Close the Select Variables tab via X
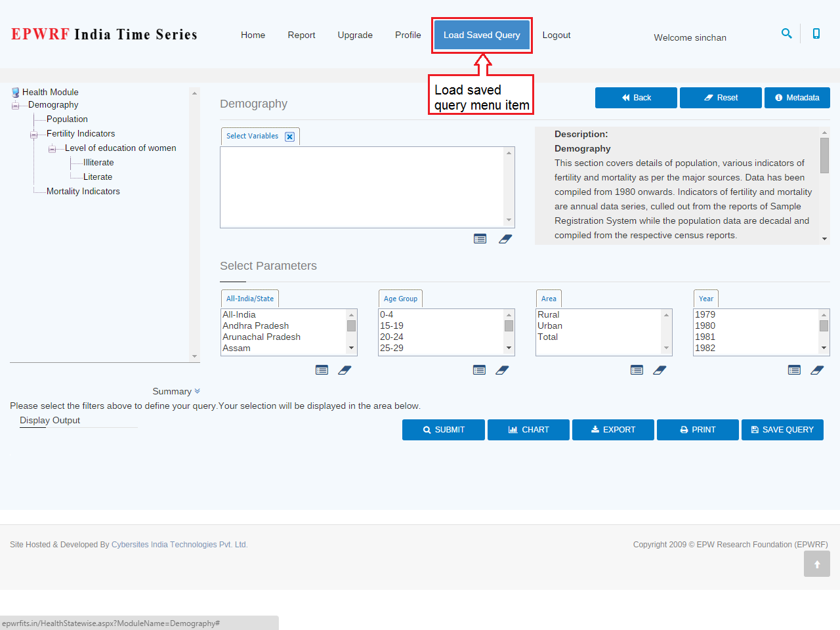 point(289,136)
